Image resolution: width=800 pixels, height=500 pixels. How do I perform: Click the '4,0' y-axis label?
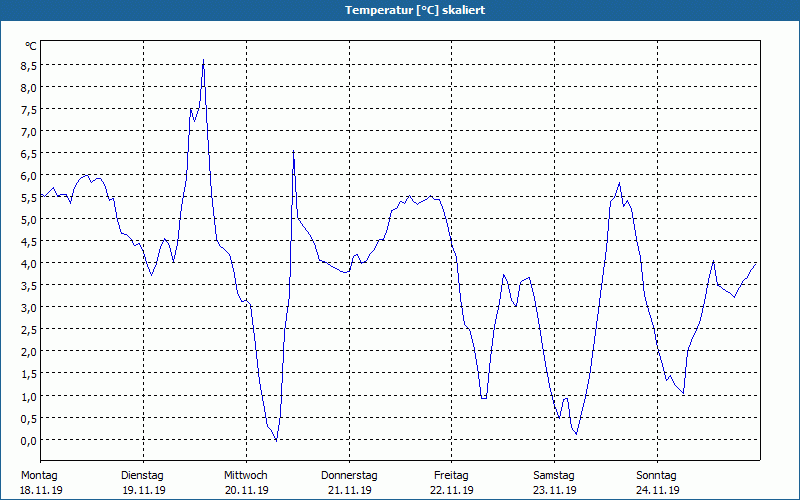coord(29,264)
